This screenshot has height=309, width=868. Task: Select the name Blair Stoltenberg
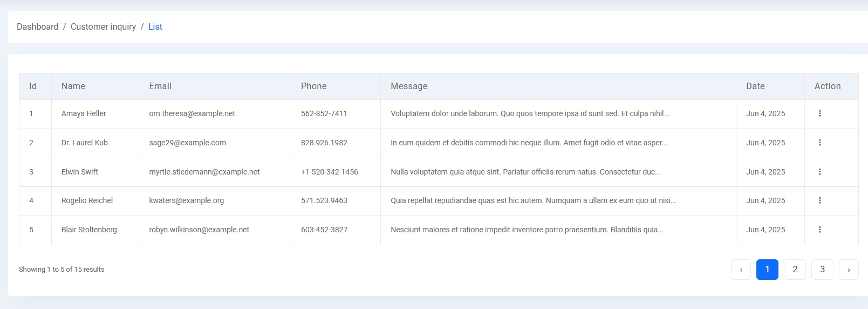pos(89,230)
